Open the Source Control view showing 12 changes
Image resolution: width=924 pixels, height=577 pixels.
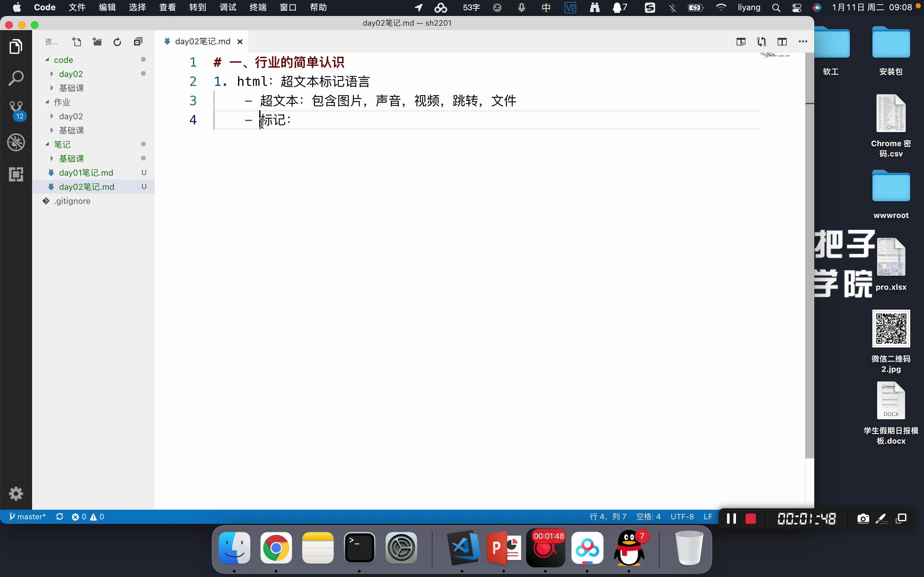coord(16,109)
